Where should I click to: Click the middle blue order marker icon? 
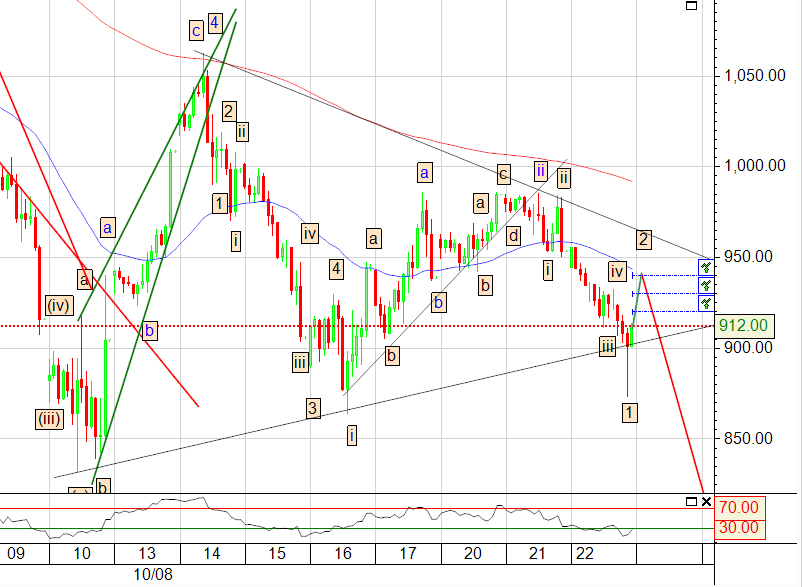tap(706, 285)
